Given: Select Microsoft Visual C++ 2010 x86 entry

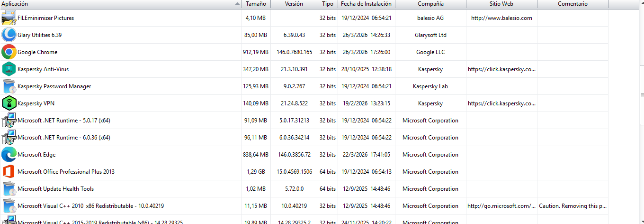Looking at the screenshot, I should (x=90, y=206).
